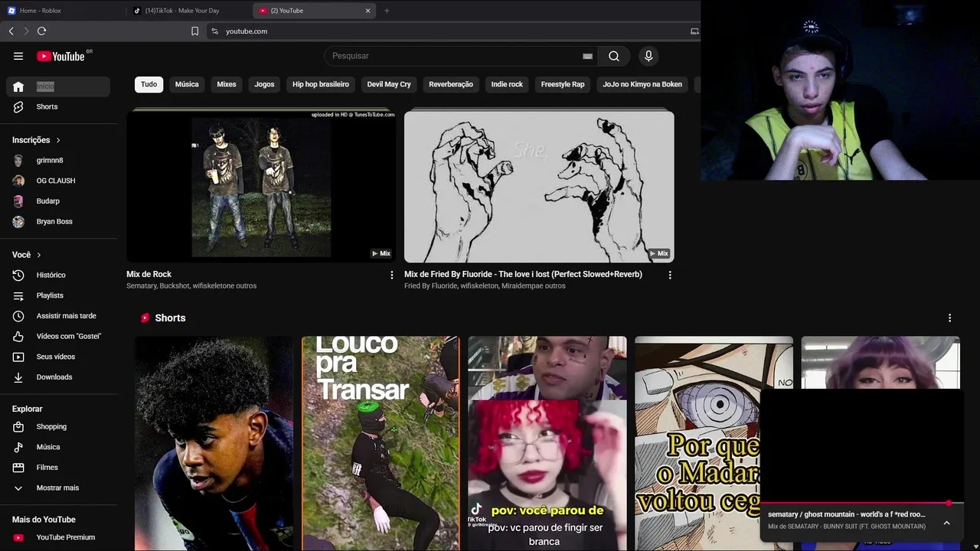Select Hip hop brasileiro chip
The image size is (980, 551).
pyautogui.click(x=321, y=84)
